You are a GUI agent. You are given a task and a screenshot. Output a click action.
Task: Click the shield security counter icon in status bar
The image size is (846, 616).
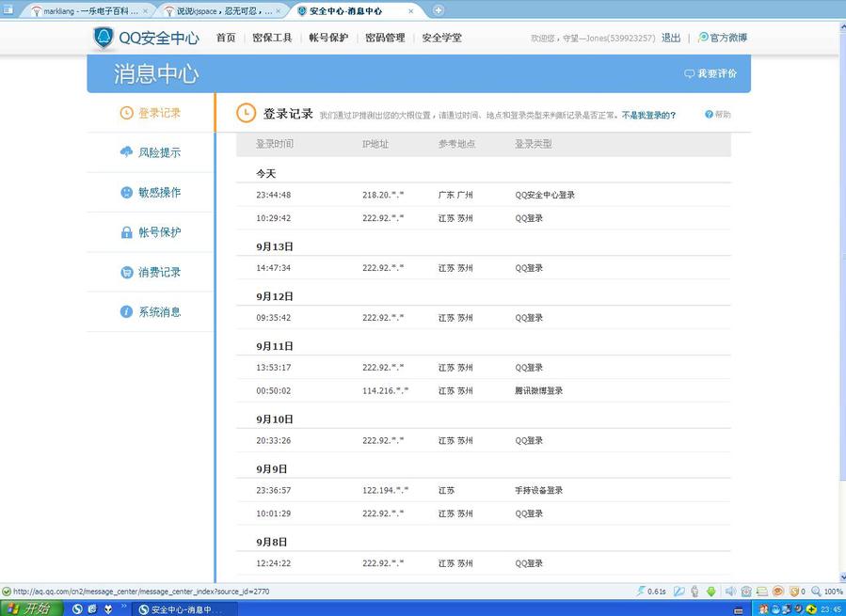[793, 592]
